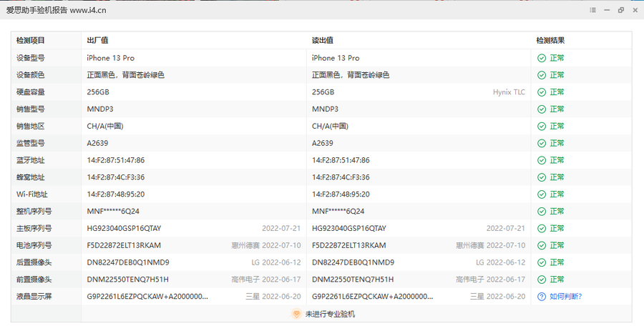Click the green check icon for 监管型号
Image resolution: width=644 pixels, height=326 pixels.
coord(542,143)
